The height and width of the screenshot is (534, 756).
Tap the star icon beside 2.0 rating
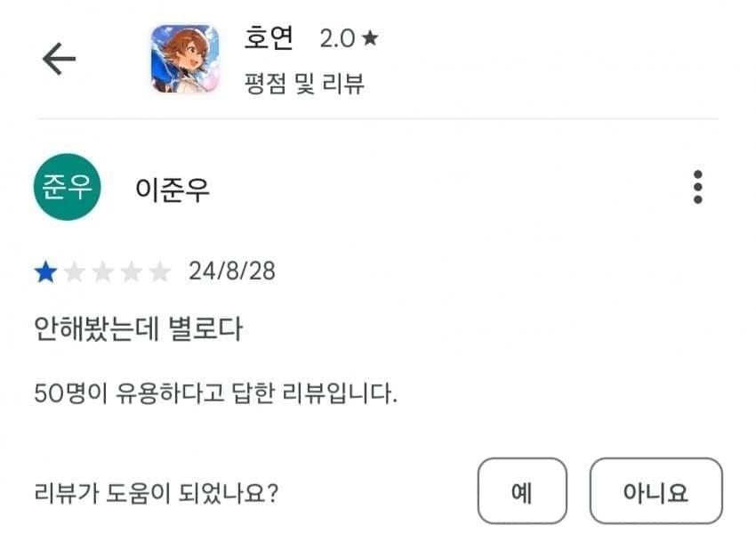[370, 38]
